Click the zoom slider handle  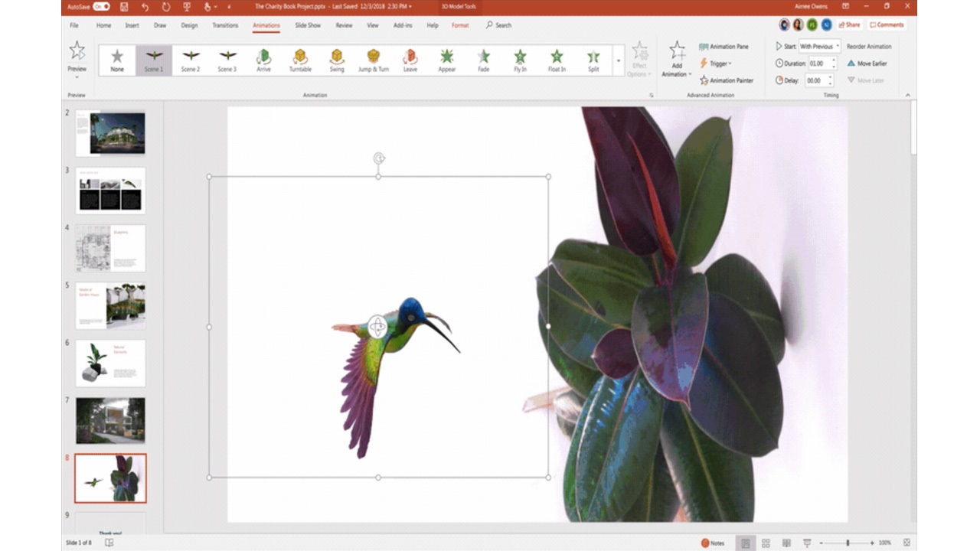pos(847,543)
